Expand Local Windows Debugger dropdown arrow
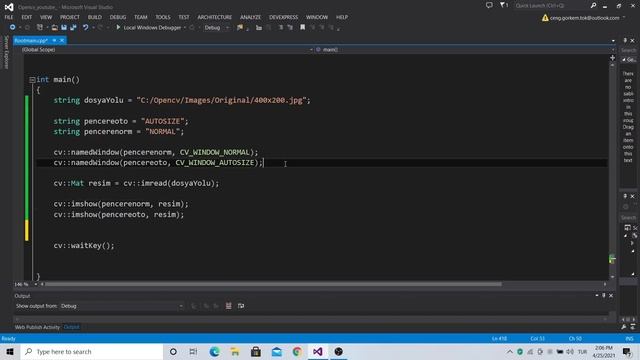The image size is (640, 360). point(185,28)
